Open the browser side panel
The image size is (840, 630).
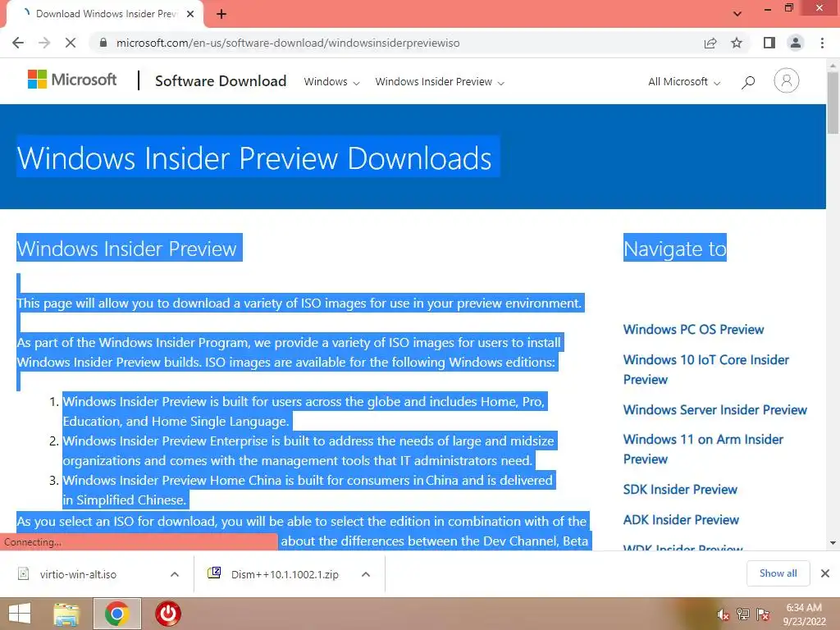click(x=769, y=43)
